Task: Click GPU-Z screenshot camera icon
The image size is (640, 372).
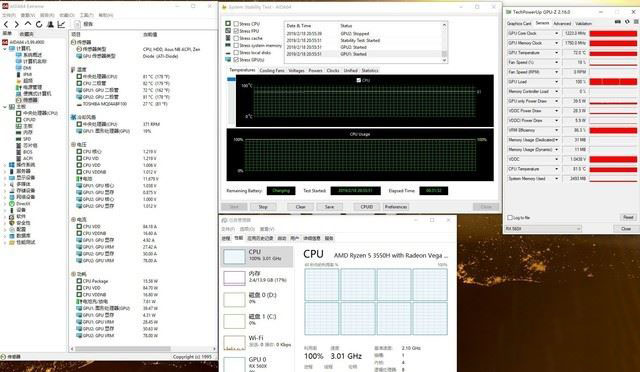Action: tap(618, 22)
